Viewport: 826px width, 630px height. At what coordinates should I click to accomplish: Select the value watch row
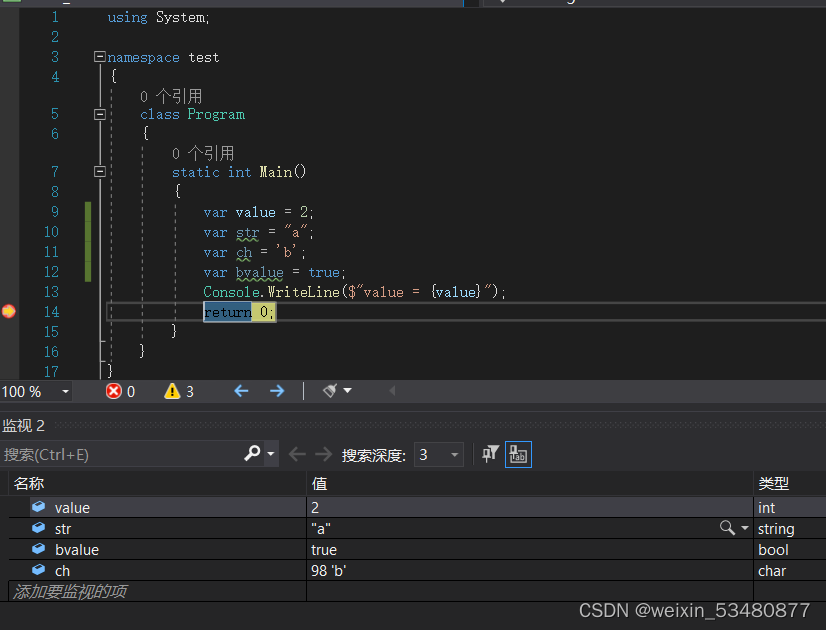(x=417, y=507)
